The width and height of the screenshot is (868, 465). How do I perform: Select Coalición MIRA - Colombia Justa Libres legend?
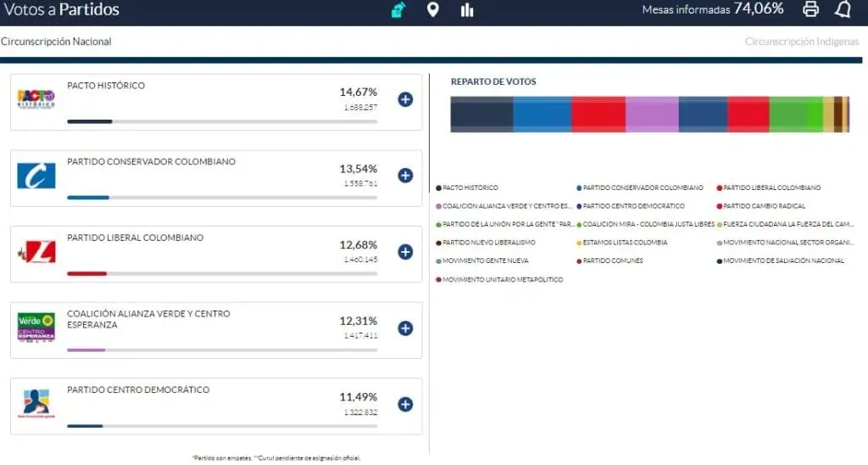645,225
